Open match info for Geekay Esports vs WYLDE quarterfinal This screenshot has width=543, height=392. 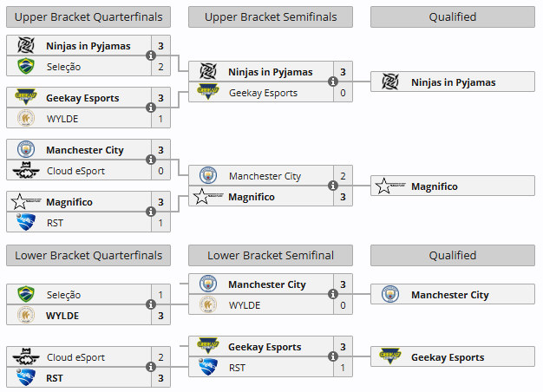(x=151, y=108)
